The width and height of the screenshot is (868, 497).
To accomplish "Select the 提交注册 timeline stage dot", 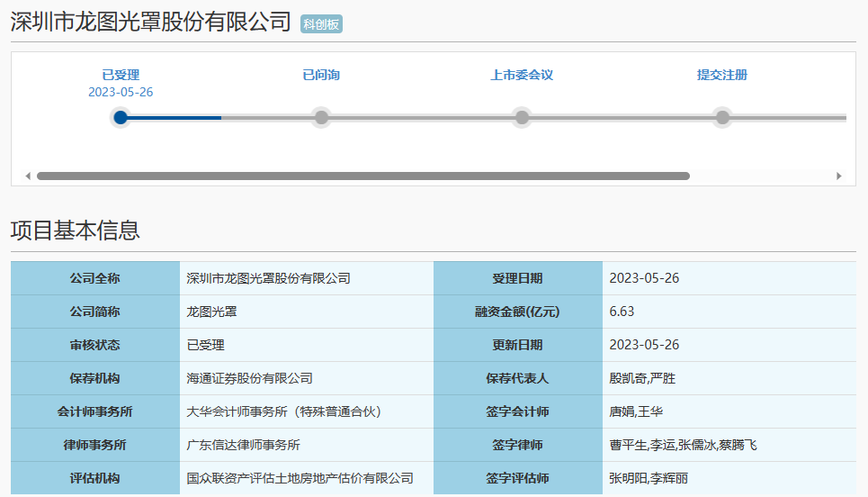I will click(x=722, y=117).
